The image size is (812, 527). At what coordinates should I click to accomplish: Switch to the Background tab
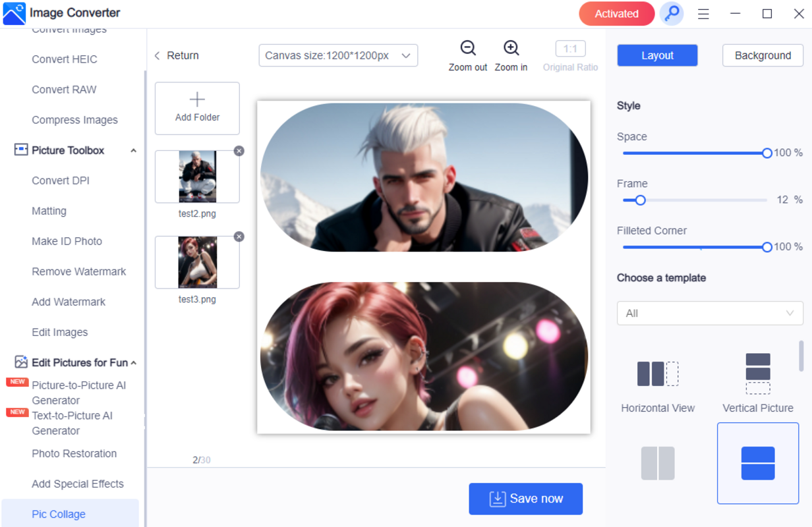click(763, 55)
